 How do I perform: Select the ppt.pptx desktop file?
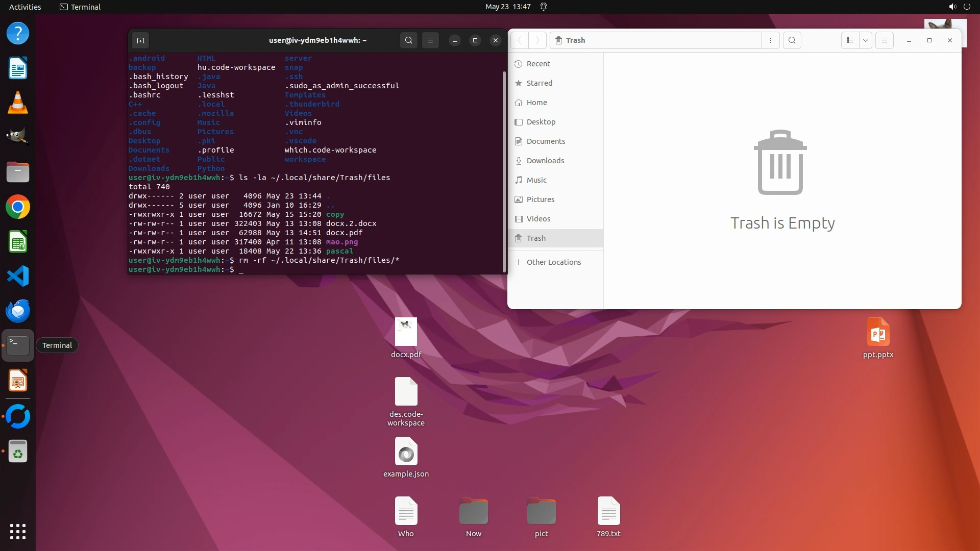click(878, 337)
